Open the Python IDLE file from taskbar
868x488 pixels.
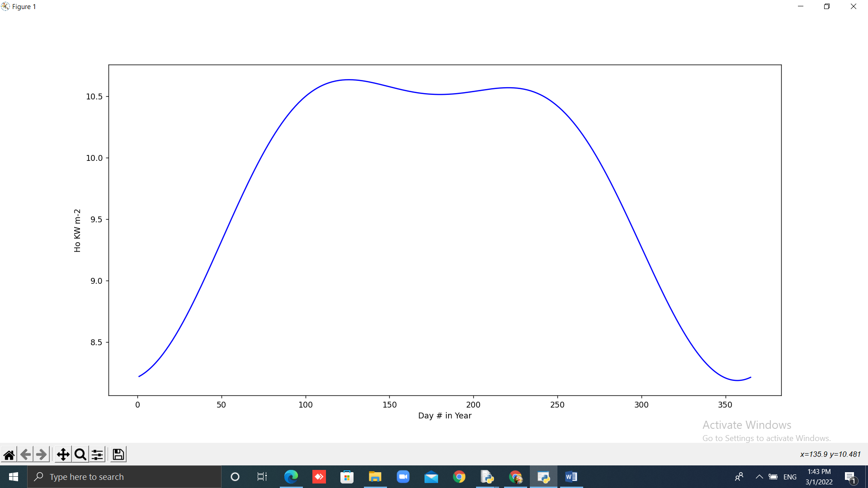[487, 477]
